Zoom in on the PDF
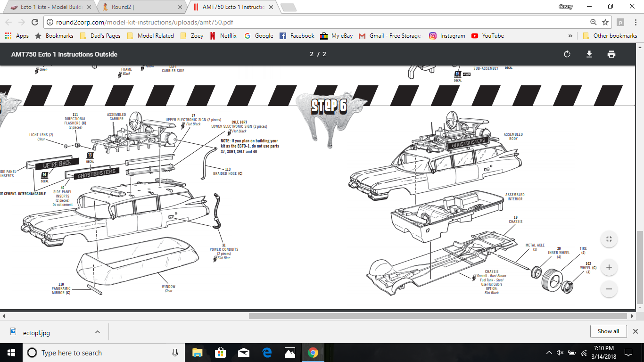The width and height of the screenshot is (644, 362). click(x=609, y=267)
